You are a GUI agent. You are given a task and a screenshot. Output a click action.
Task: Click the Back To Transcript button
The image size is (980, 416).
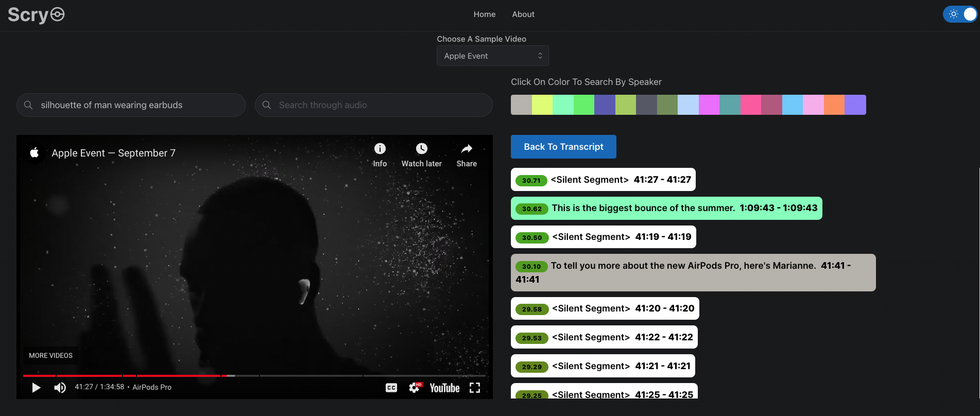click(x=563, y=147)
